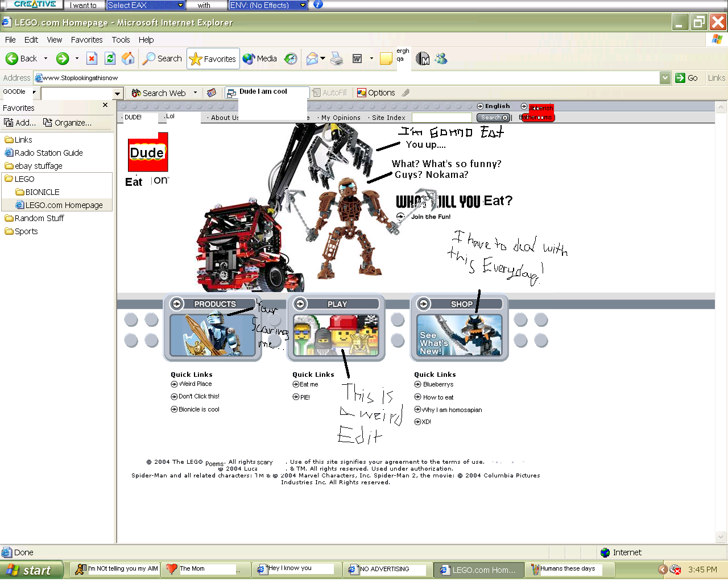Toggle the Favorites pane using the toolbar star

213,59
